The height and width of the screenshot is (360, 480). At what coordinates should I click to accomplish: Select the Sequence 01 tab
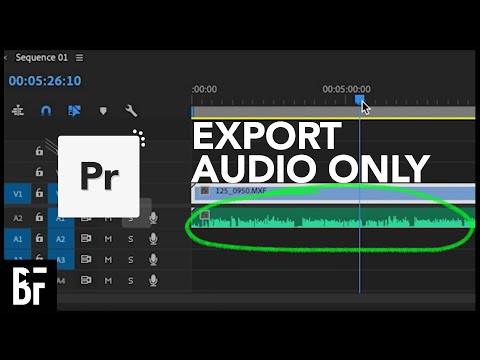point(42,58)
